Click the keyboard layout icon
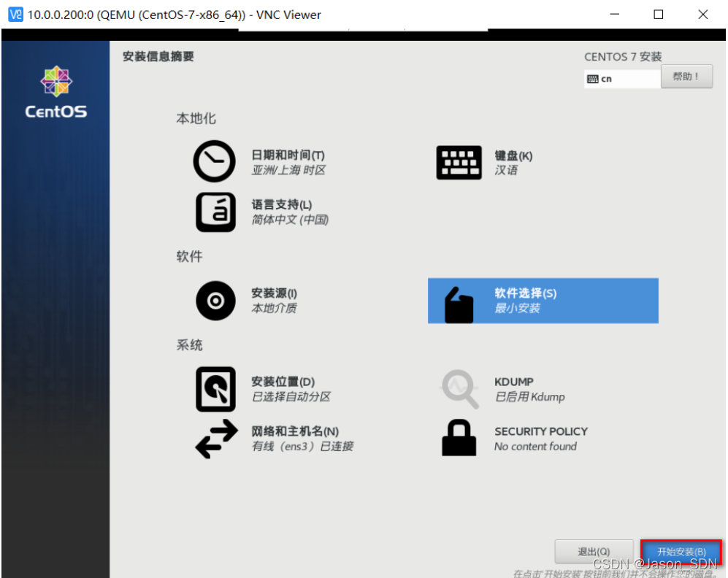This screenshot has width=728, height=578. click(x=459, y=162)
